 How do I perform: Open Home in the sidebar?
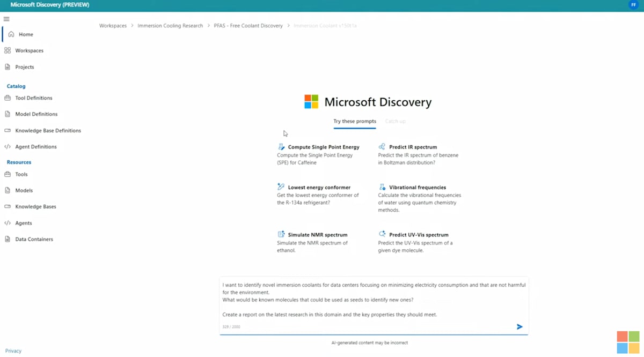pos(26,34)
